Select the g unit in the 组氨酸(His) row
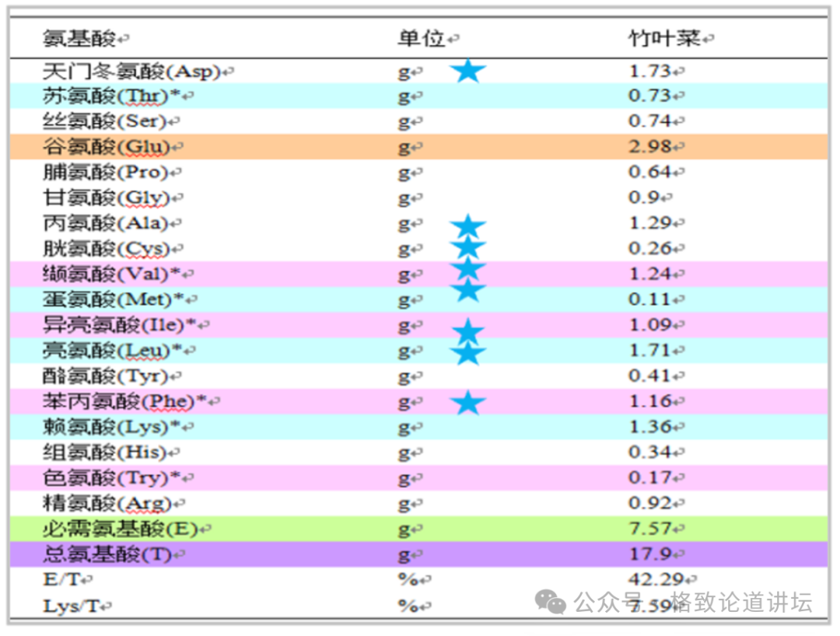Viewport: 840px width, 636px height. [x=404, y=453]
